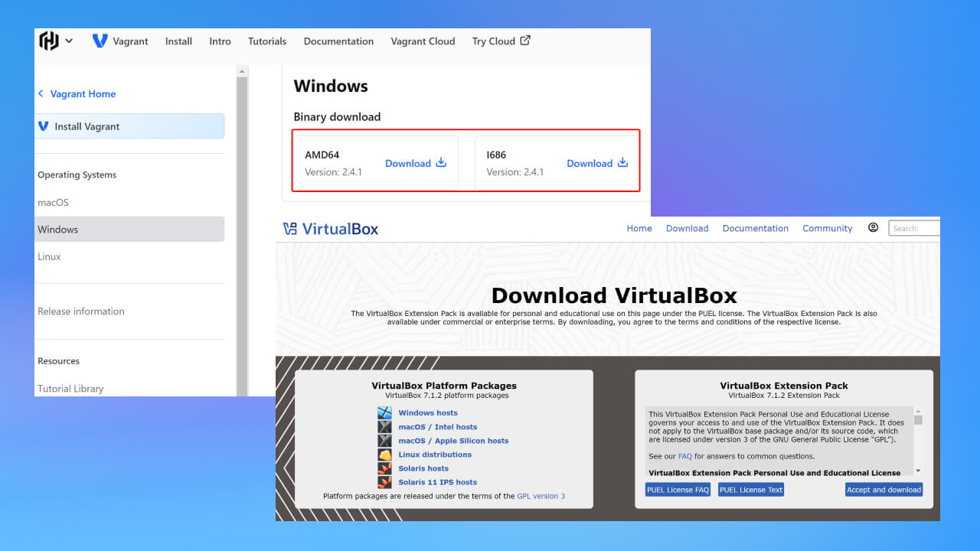Image resolution: width=980 pixels, height=551 pixels.
Task: Download the I686 Vagrant binary
Action: point(597,163)
